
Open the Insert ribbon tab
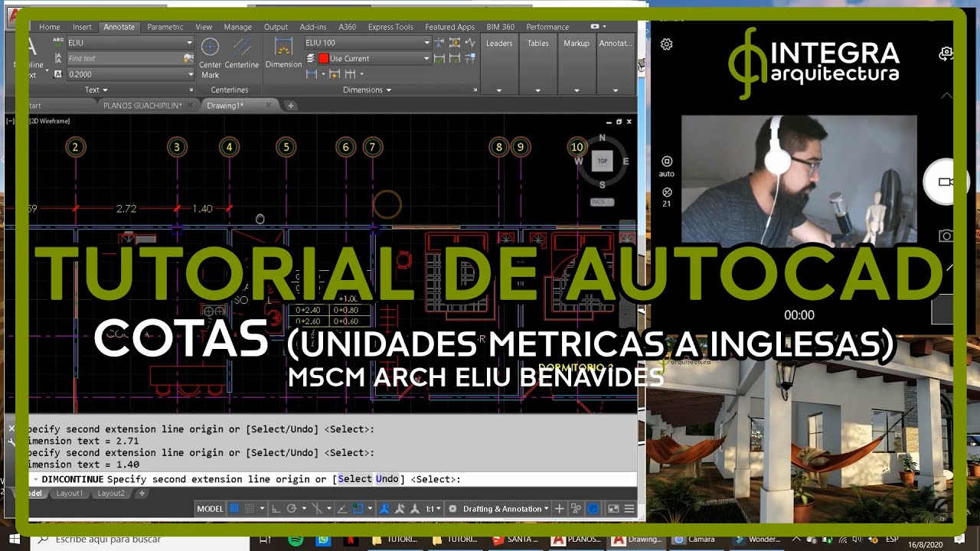coord(82,27)
